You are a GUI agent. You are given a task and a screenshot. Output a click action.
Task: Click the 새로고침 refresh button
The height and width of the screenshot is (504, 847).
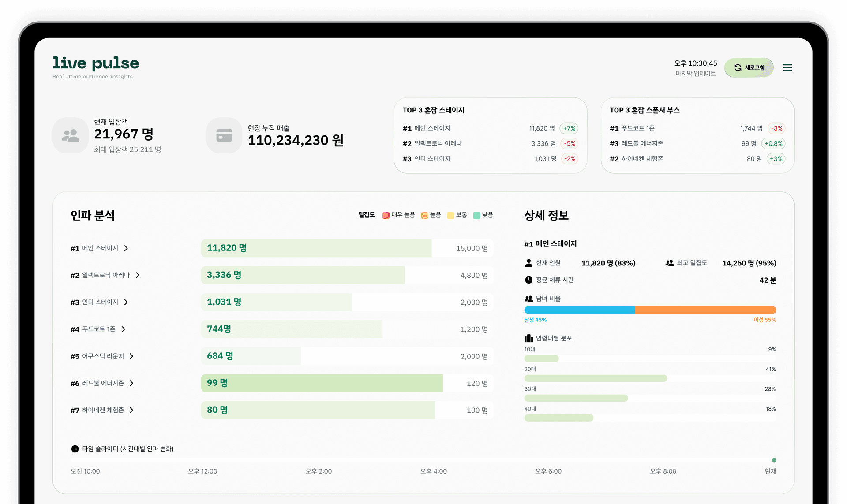[x=749, y=67]
